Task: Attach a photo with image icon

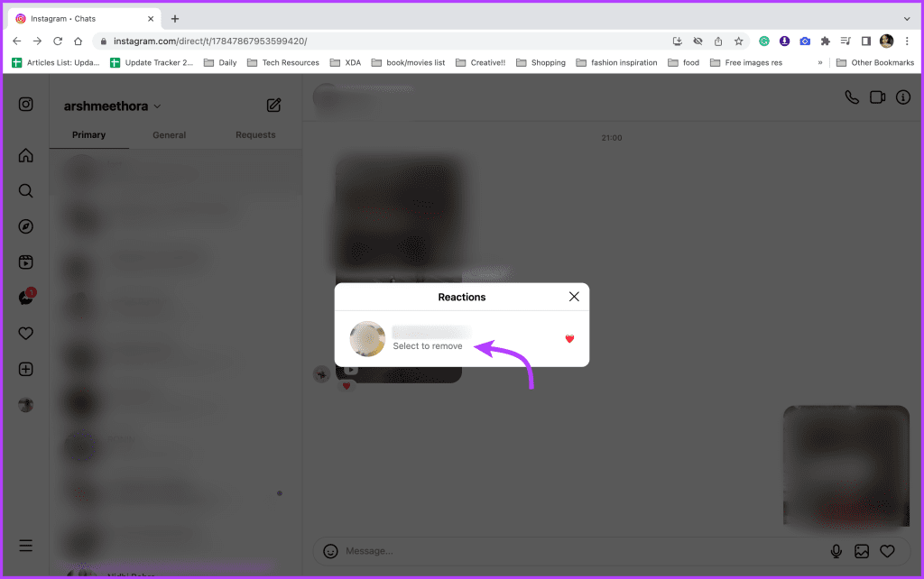Action: click(x=862, y=551)
